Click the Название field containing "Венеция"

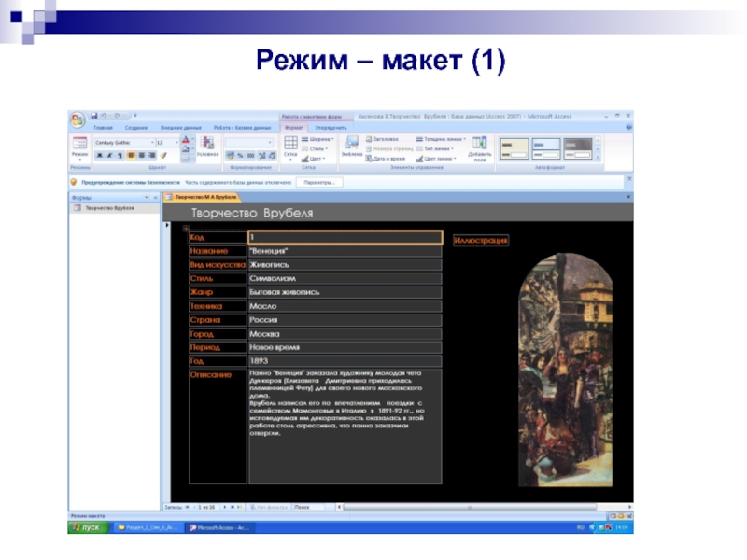[x=344, y=251]
